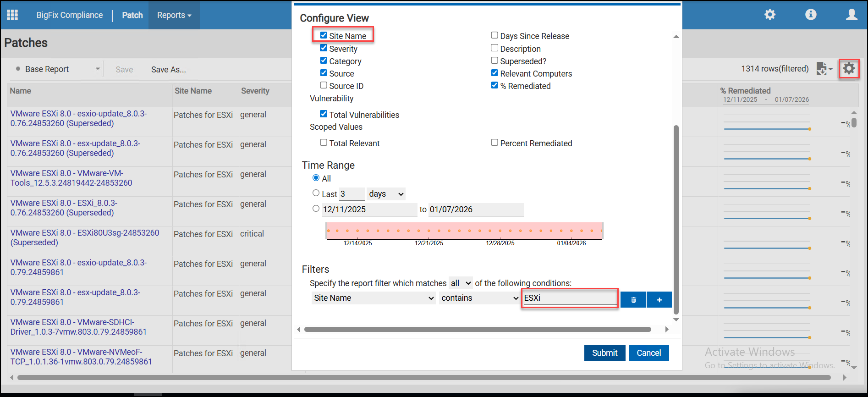Select the Last days radio option
The height and width of the screenshot is (397, 868).
[316, 193]
